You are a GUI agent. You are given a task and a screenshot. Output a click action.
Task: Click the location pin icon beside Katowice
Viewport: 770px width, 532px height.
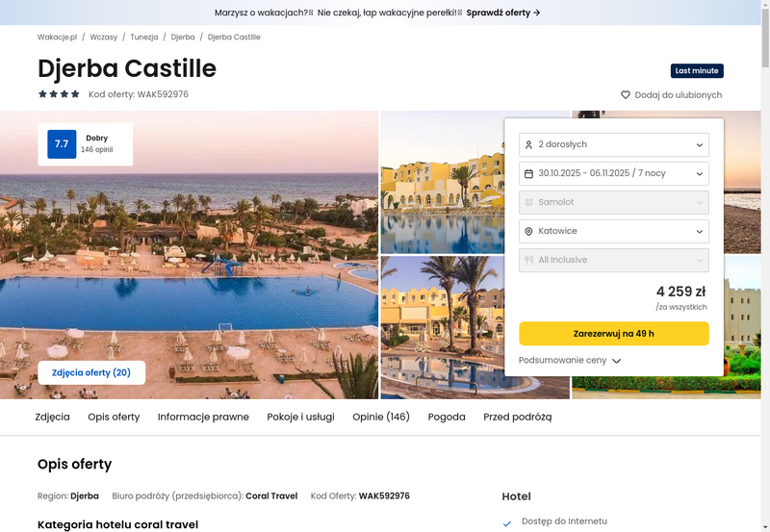point(528,231)
